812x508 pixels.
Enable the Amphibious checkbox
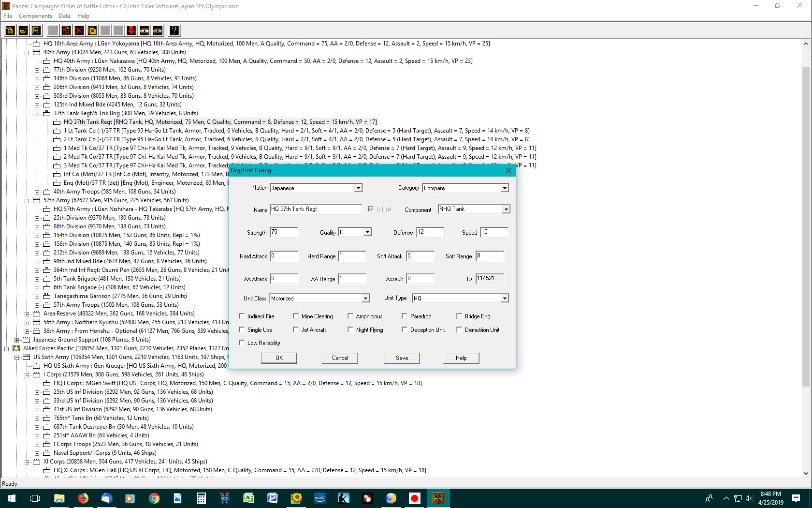pos(350,316)
